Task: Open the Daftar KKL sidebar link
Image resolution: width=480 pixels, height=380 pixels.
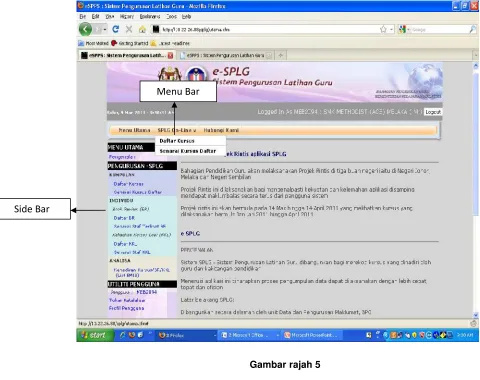Action: point(125,244)
